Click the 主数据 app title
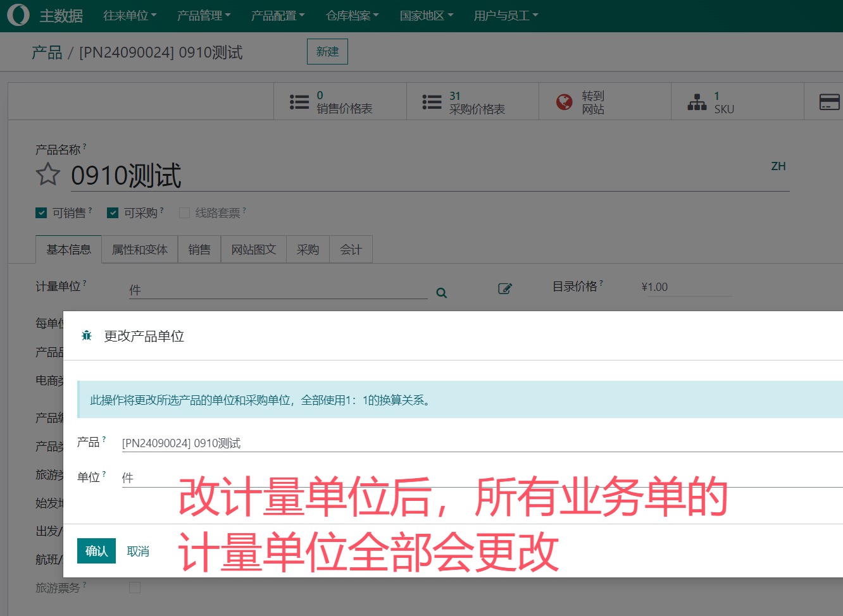 tap(61, 16)
